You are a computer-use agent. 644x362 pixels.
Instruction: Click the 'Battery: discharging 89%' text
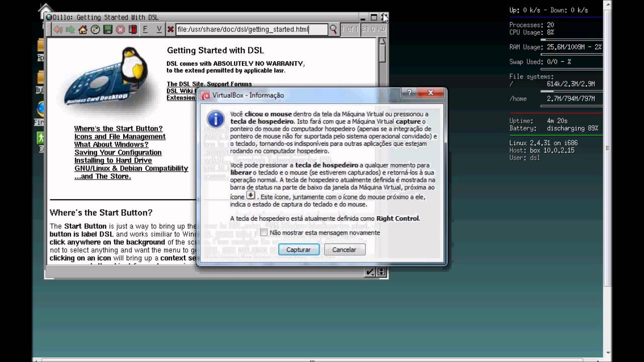(553, 129)
